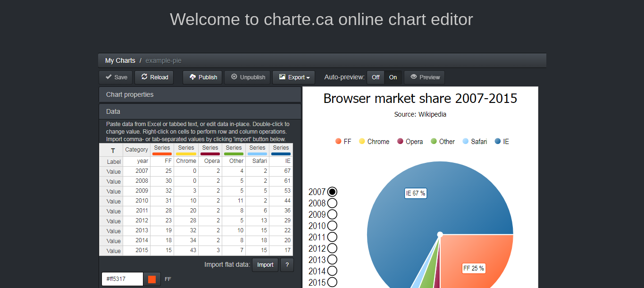
Task: Select the 2015 radio button
Action: coord(332,282)
